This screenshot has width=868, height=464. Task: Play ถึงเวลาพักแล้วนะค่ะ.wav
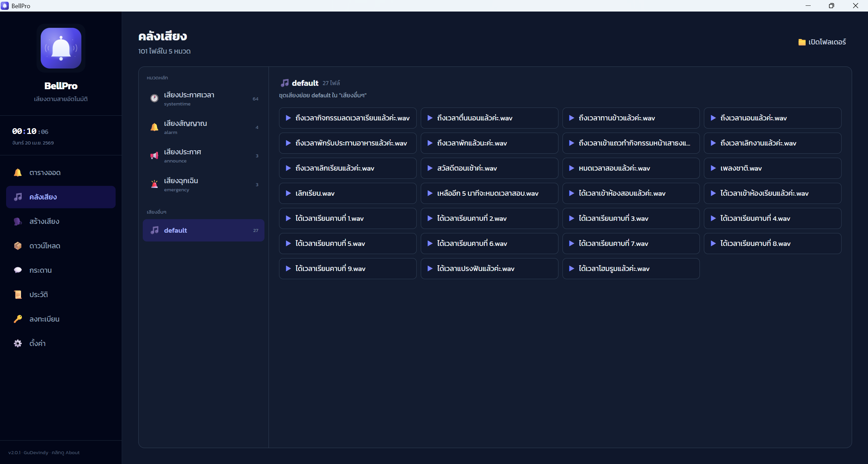489,143
